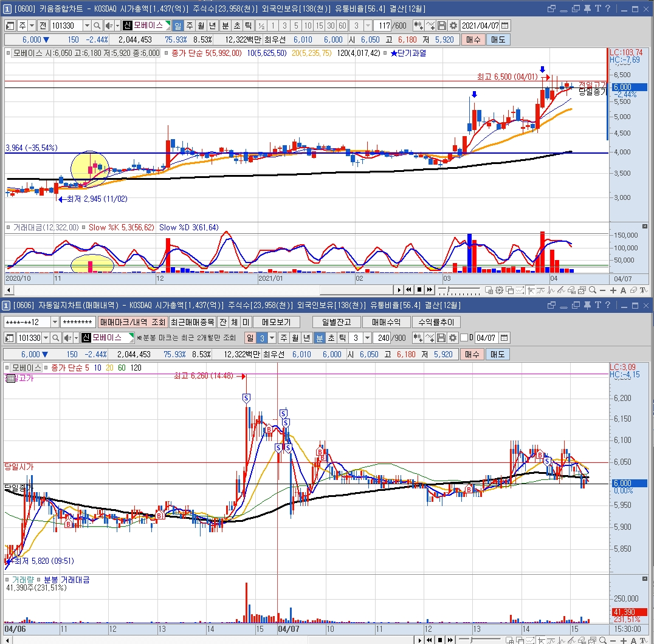Click the zoom magnifier in the top chart's bottom toolbar

[x=592, y=290]
